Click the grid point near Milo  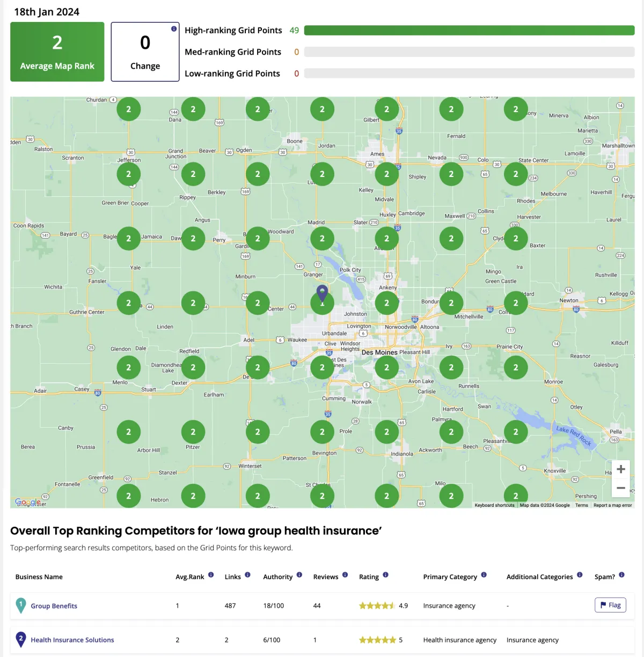coord(451,496)
